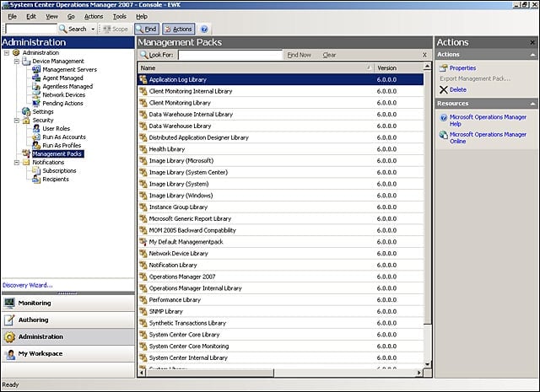The height and width of the screenshot is (392, 540).
Task: Click the Search toolbar button
Action: click(73, 30)
